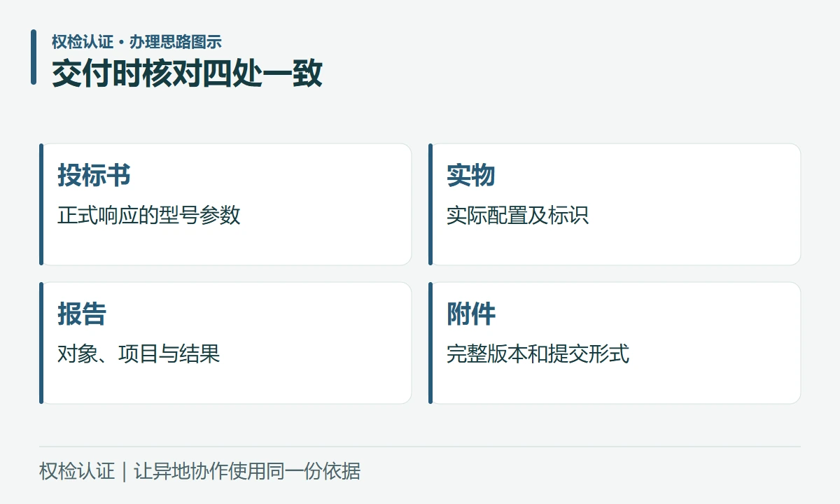Click the text 完整版本和提交形式
The height and width of the screenshot is (504, 840).
538,353
